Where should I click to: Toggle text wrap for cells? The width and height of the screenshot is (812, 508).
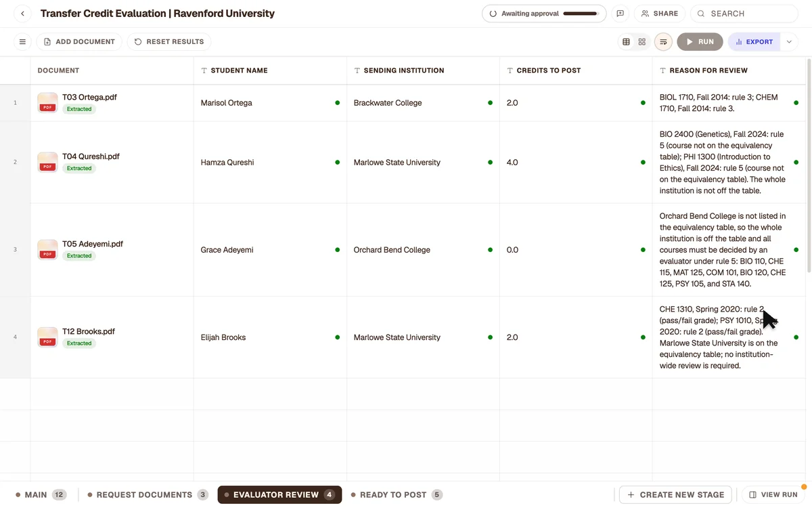[x=664, y=42]
